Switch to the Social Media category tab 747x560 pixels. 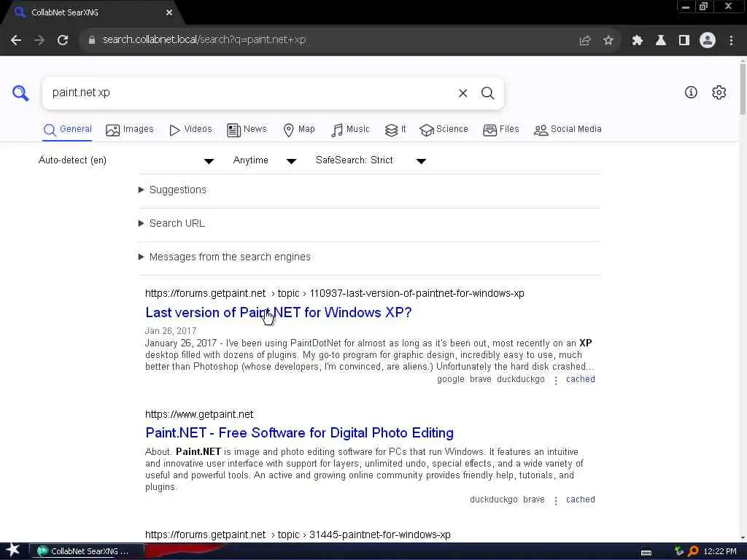pos(568,130)
